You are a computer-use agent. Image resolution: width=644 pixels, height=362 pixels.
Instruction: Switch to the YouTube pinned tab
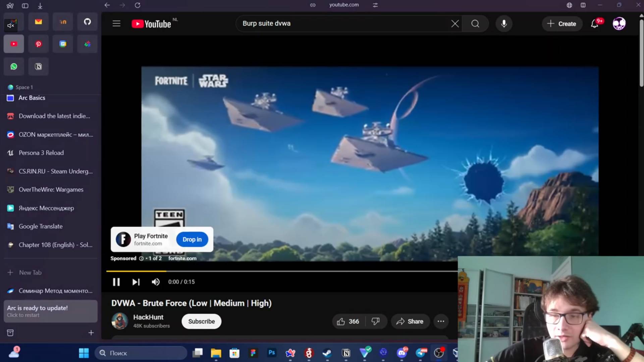14,44
